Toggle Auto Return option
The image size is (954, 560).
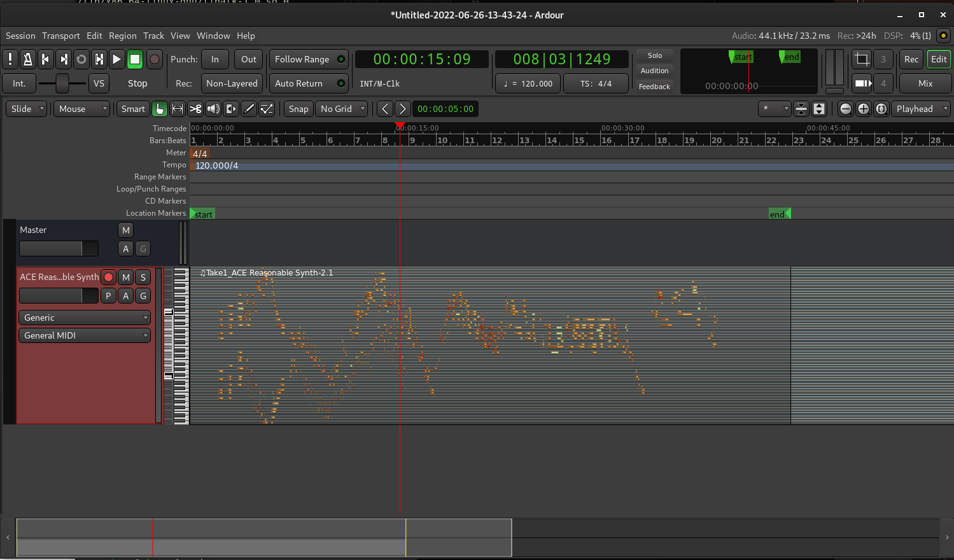click(x=309, y=83)
